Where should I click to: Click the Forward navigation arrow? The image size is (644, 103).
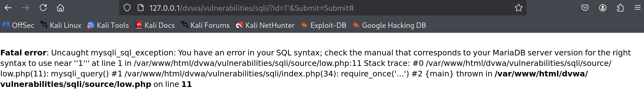pyautogui.click(x=26, y=8)
